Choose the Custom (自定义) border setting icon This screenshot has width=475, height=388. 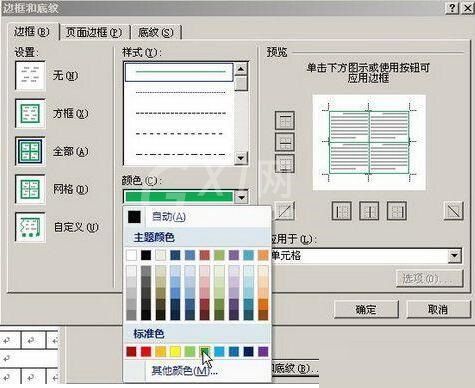click(30, 227)
